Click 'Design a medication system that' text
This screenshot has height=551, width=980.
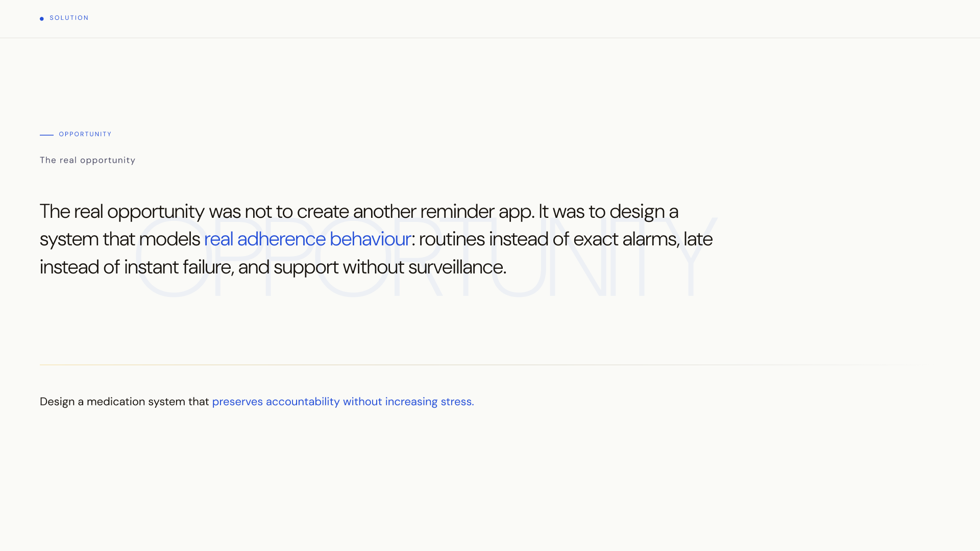pos(125,402)
